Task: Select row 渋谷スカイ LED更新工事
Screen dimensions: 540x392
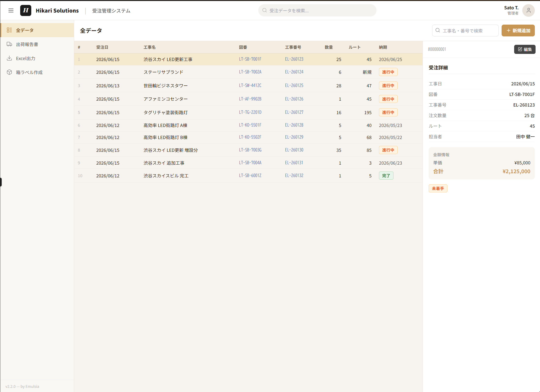Action: click(x=248, y=59)
